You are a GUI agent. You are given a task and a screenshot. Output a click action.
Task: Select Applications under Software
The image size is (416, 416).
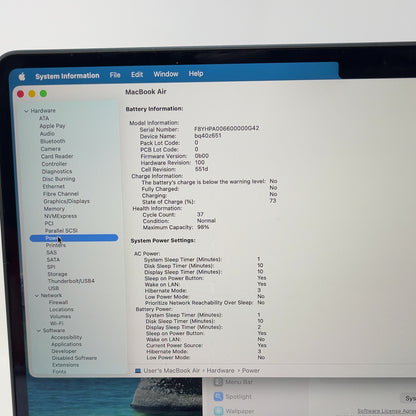coord(66,344)
